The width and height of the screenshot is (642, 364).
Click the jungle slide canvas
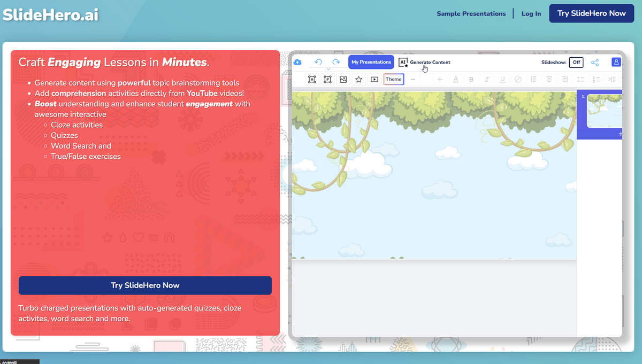tap(434, 175)
